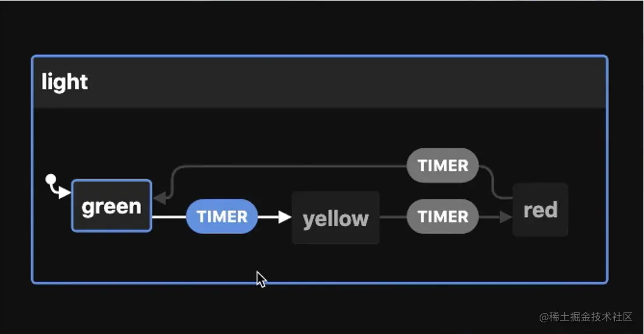Click the white arrowhead pointing at yellow
Image resolution: width=644 pixels, height=334 pixels.
coord(284,217)
